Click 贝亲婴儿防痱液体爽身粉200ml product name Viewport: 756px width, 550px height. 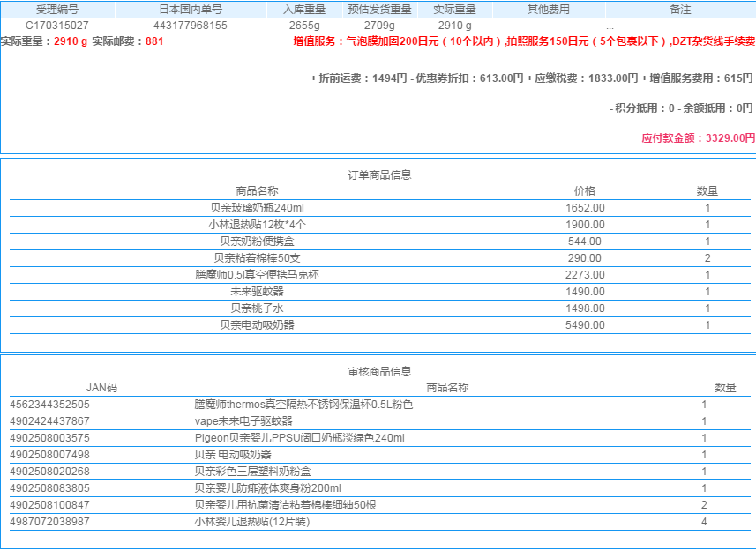(x=267, y=488)
